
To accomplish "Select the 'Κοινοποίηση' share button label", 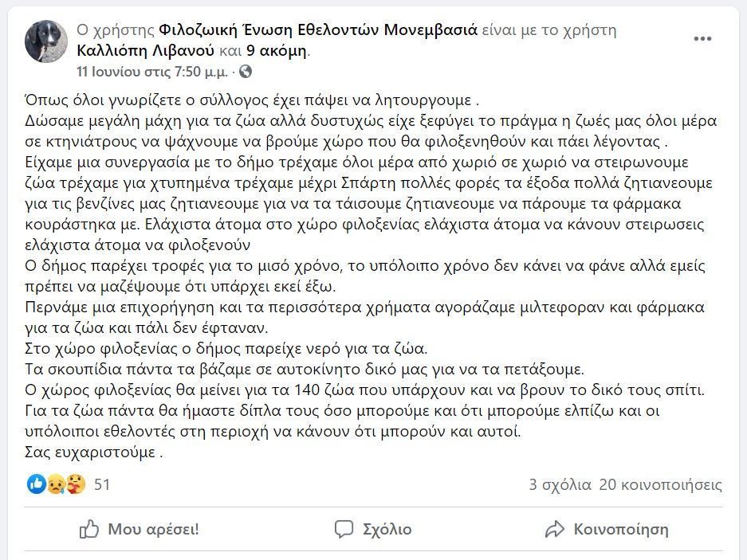I will click(x=621, y=529).
